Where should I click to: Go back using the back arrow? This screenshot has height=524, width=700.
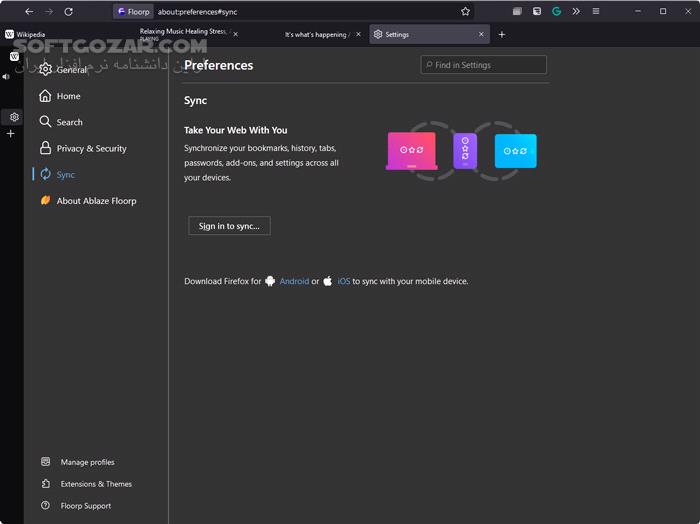29,12
